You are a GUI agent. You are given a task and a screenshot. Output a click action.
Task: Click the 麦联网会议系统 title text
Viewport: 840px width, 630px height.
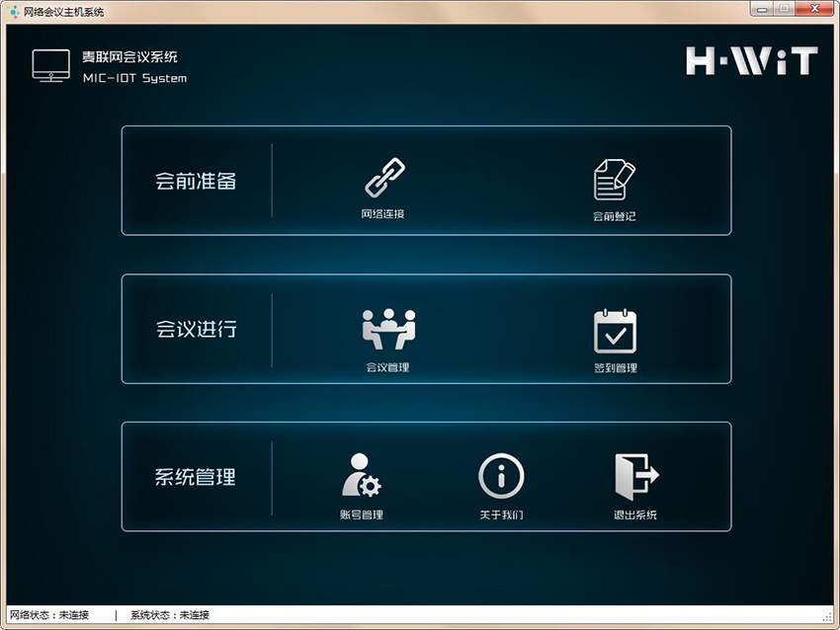[x=129, y=56]
